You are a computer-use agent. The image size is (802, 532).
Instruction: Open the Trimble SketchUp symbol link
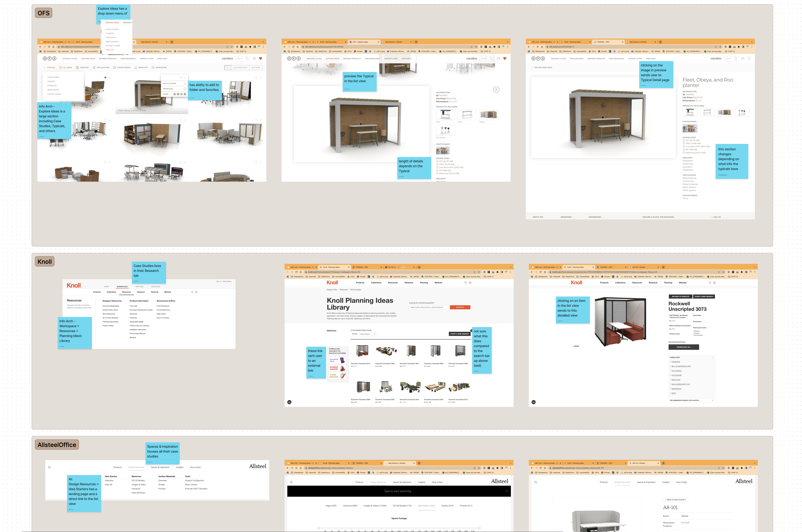click(x=338, y=376)
